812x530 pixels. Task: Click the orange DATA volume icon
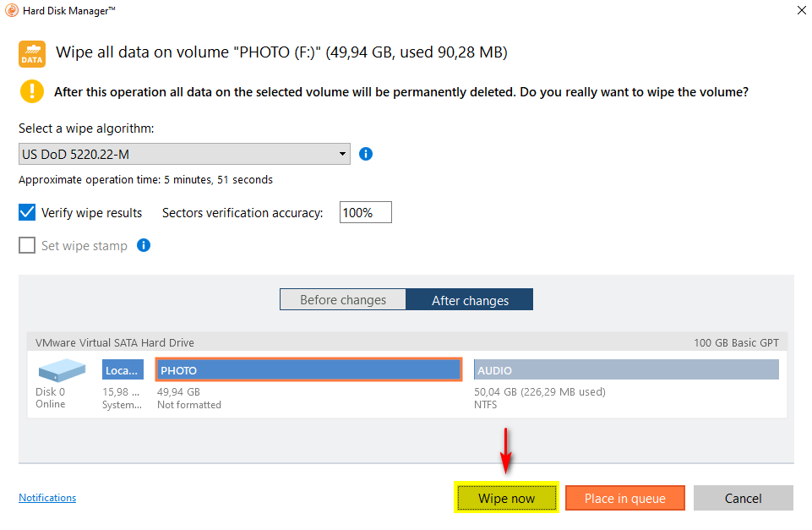(x=32, y=54)
